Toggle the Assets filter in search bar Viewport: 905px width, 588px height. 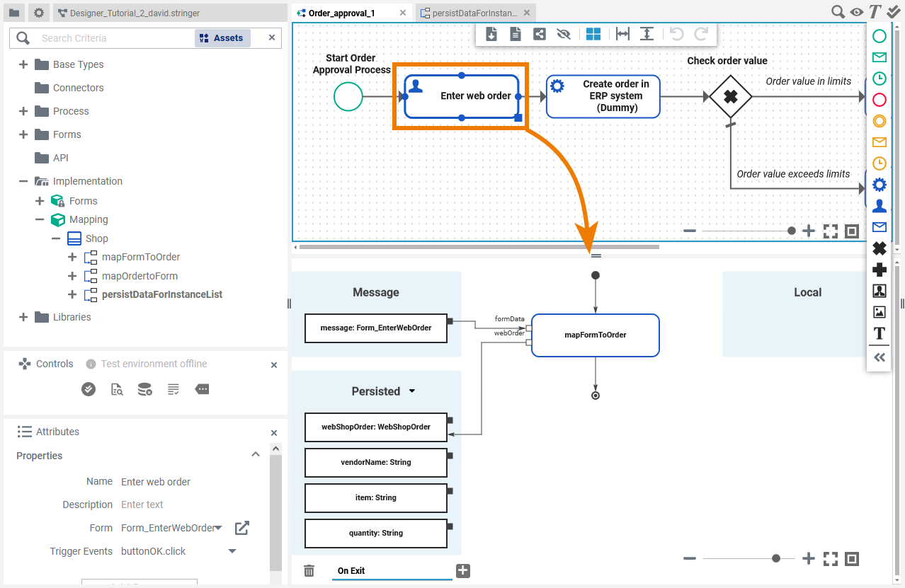pos(222,38)
